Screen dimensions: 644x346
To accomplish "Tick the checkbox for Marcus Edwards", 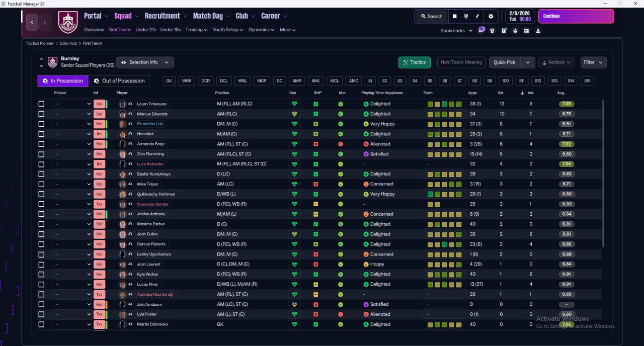I will (x=41, y=114).
